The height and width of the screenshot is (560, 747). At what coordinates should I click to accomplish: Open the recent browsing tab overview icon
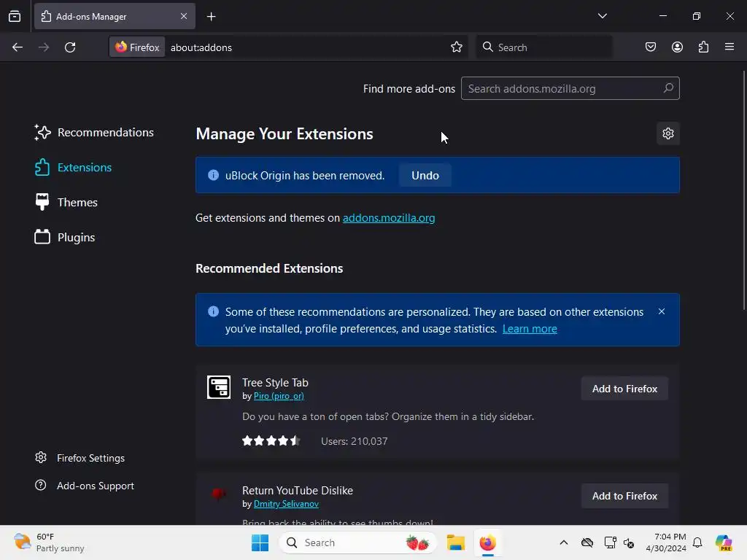tap(15, 16)
